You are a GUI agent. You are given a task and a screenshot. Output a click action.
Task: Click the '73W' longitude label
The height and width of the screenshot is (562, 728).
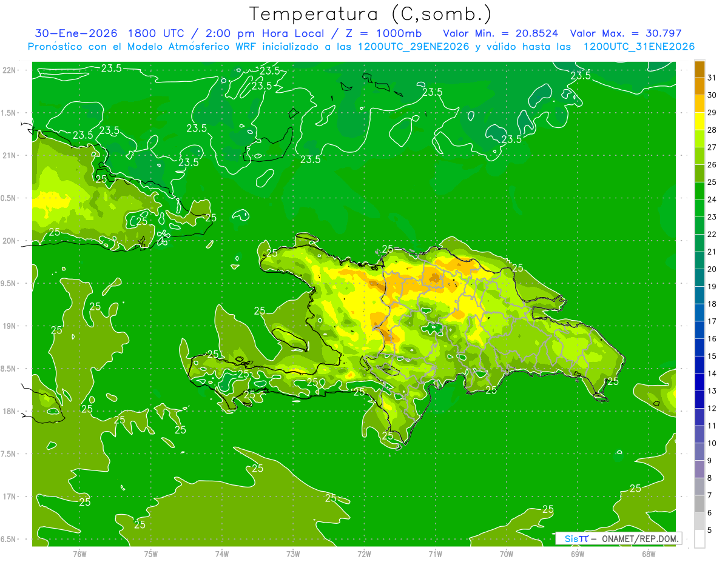[293, 554]
